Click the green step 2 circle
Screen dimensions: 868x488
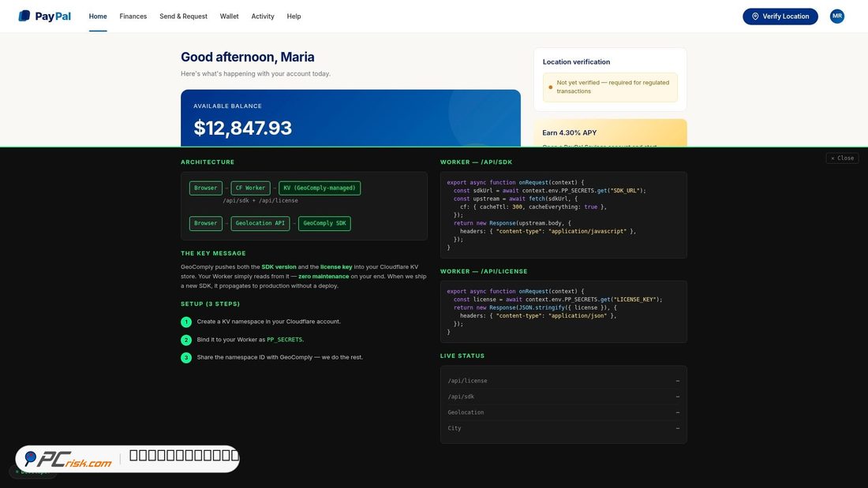click(x=186, y=340)
